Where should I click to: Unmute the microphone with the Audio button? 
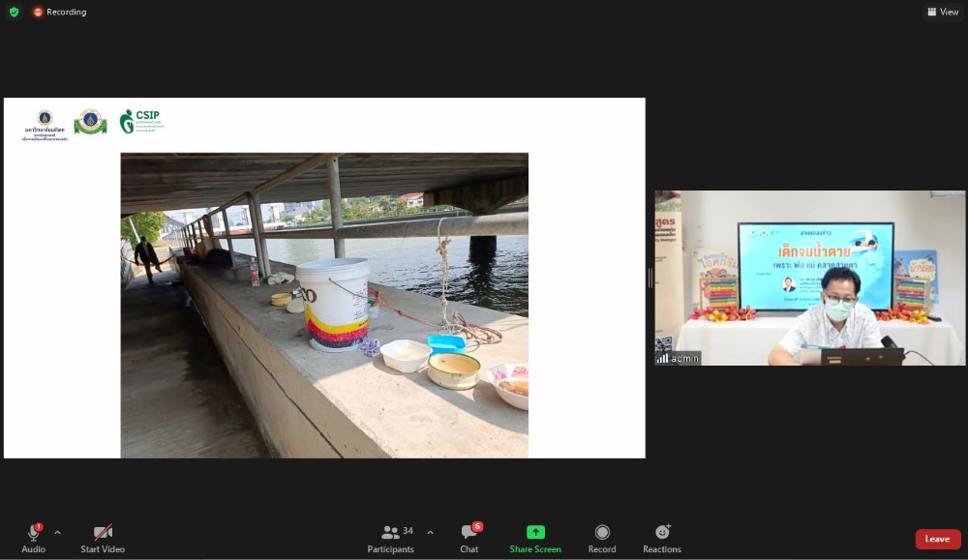(34, 538)
